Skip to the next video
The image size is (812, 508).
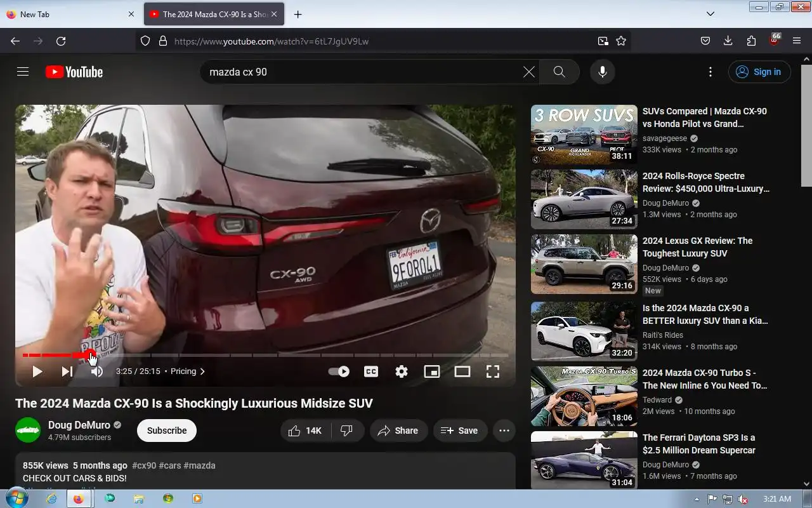click(67, 371)
